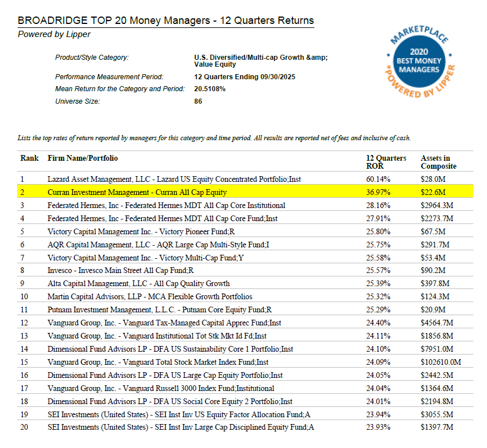
Task: Click the $20.9M assets value
Action: click(433, 309)
